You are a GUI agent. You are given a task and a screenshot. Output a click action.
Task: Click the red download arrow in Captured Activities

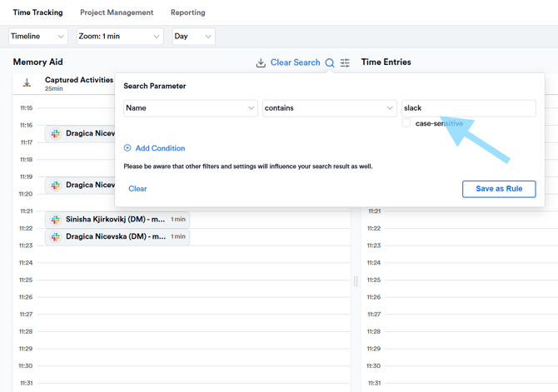27,83
